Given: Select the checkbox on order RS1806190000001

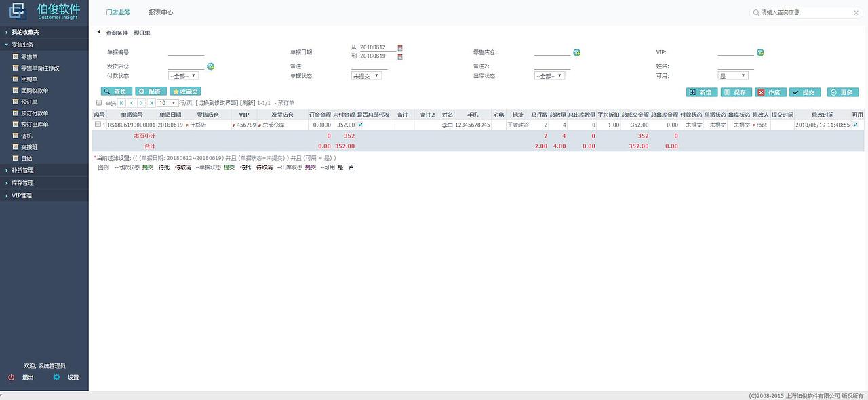Looking at the screenshot, I should tap(97, 124).
